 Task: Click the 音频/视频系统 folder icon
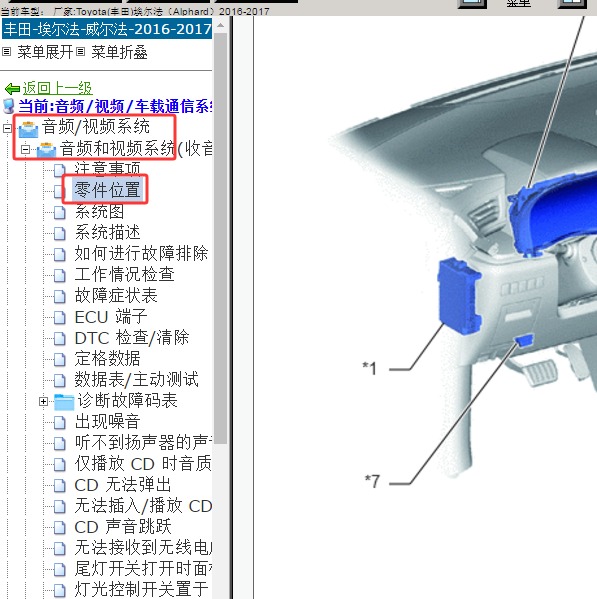coord(28,129)
